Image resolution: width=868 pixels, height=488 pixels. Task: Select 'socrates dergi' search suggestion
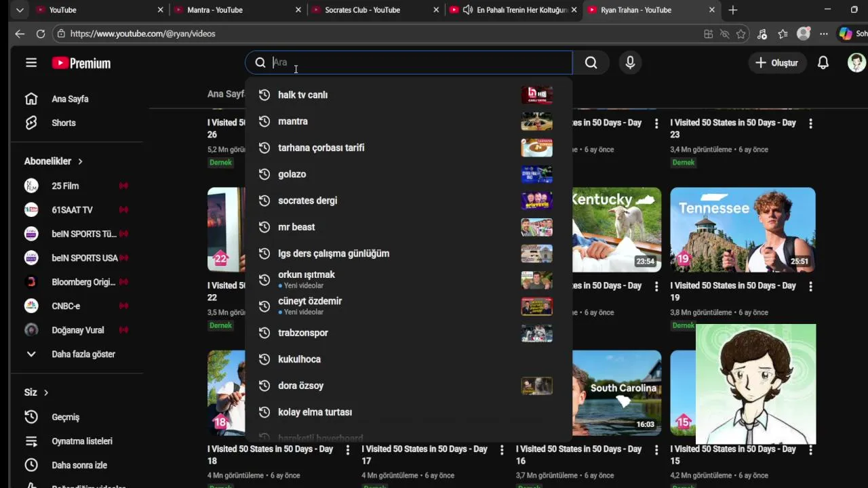point(408,201)
